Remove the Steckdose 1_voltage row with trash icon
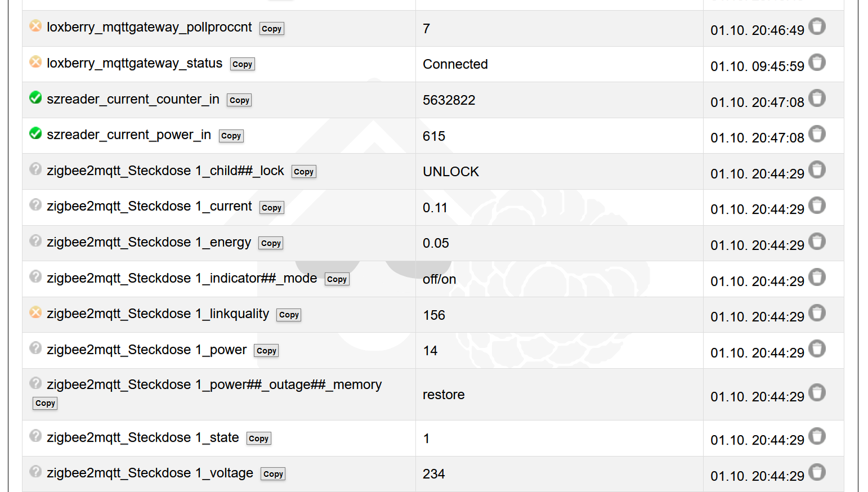868x492 pixels. (x=817, y=472)
